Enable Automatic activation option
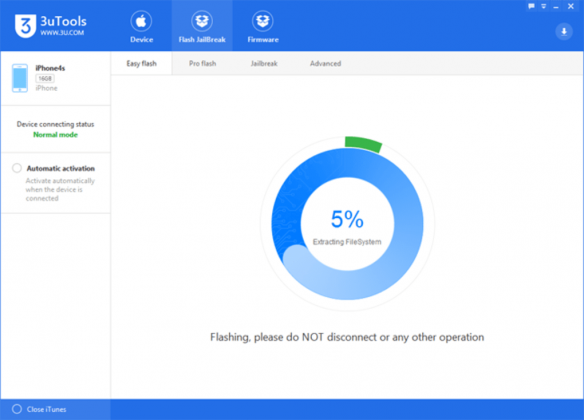Viewport: 584px width, 420px height. (x=17, y=168)
